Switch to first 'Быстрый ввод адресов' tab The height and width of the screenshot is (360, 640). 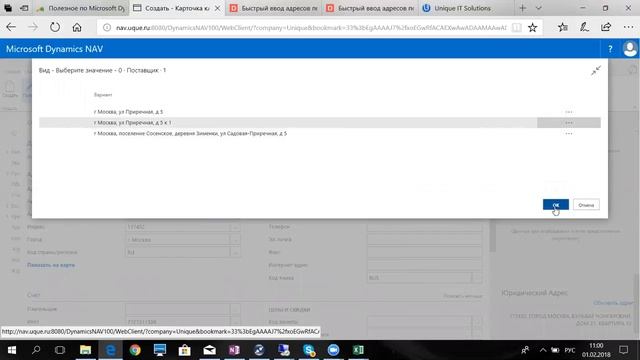(x=273, y=8)
